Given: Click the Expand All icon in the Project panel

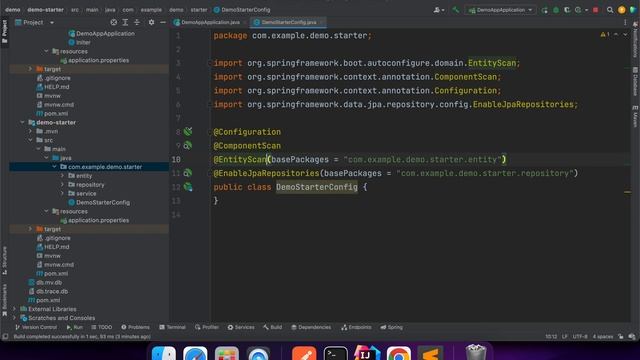Looking at the screenshot, I should point(125,22).
